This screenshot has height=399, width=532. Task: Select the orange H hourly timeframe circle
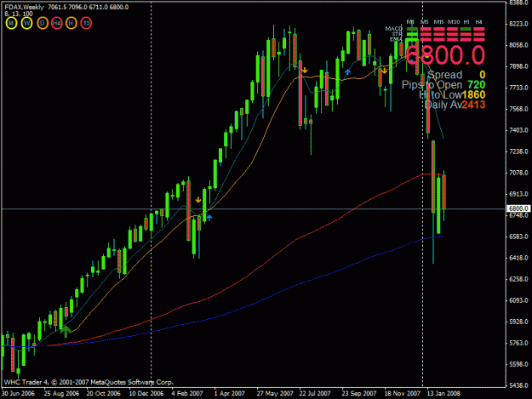tap(72, 23)
